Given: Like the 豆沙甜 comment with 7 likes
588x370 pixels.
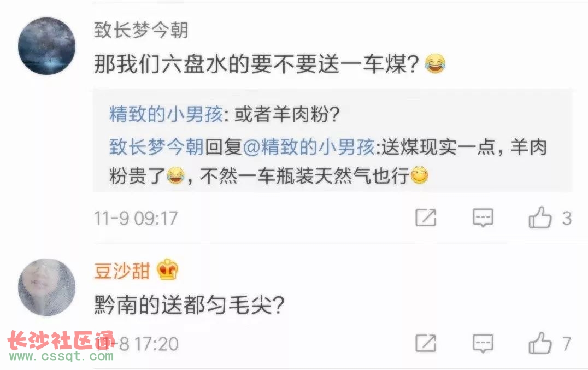Looking at the screenshot, I should tap(540, 343).
